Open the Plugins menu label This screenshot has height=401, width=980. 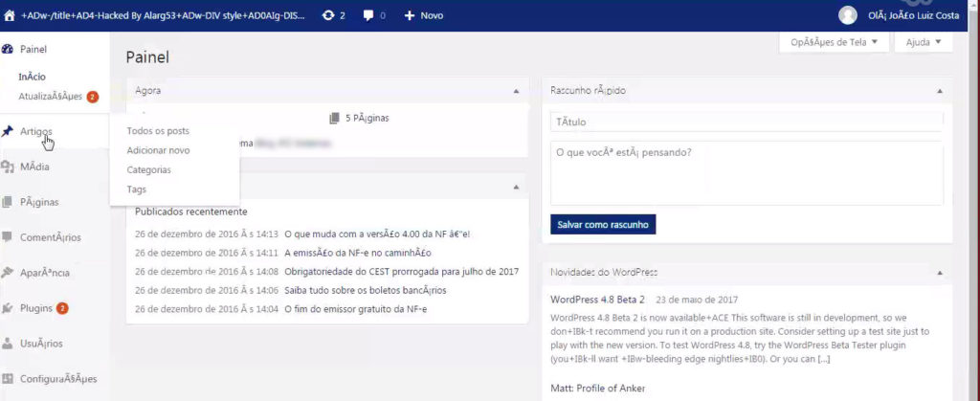[36, 308]
